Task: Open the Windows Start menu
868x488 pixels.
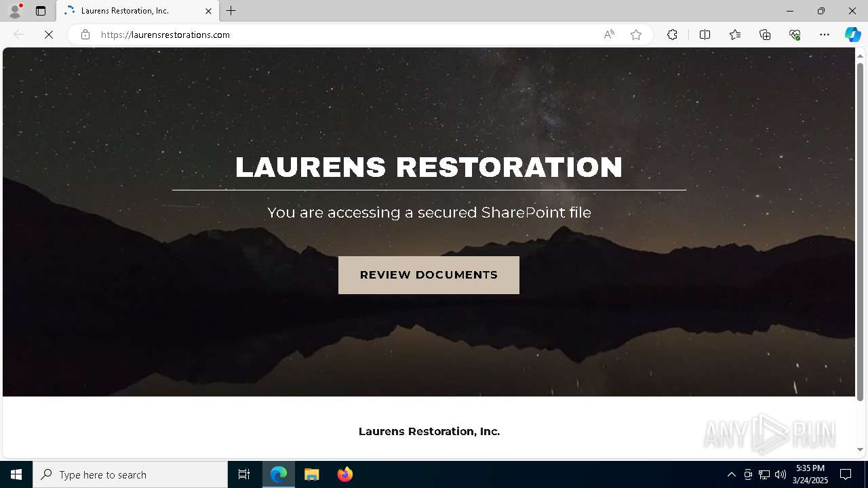Action: click(x=16, y=474)
